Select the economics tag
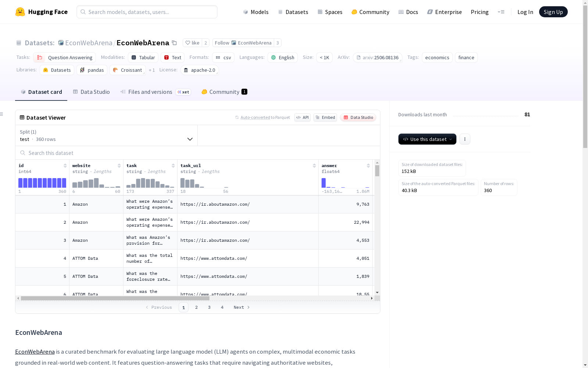 pos(437,57)
